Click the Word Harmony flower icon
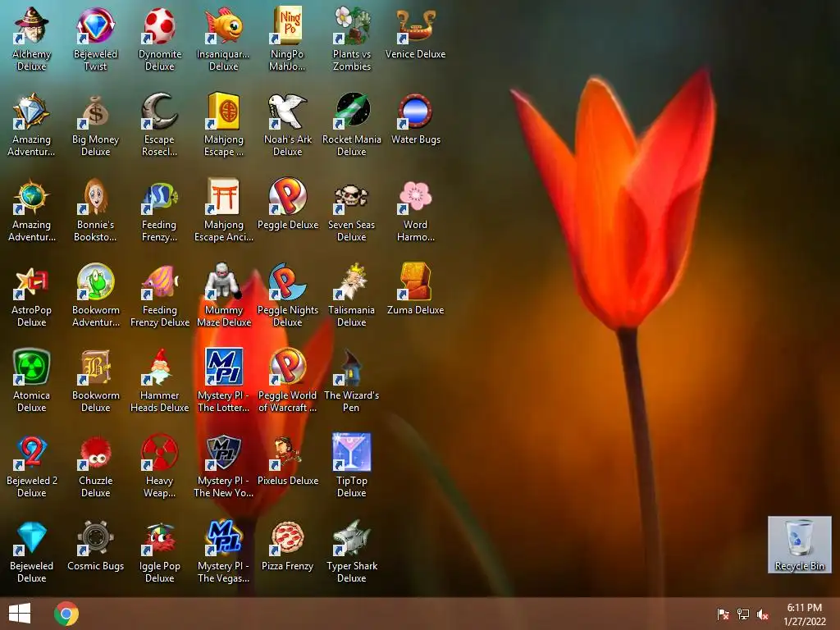Viewport: 840px width, 630px height. pos(415,196)
